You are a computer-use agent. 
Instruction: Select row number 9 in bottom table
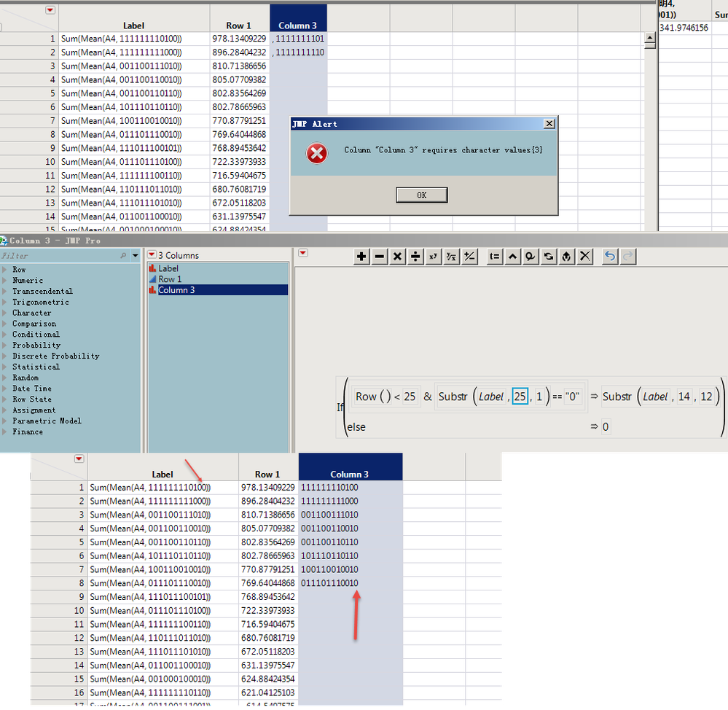(81, 597)
